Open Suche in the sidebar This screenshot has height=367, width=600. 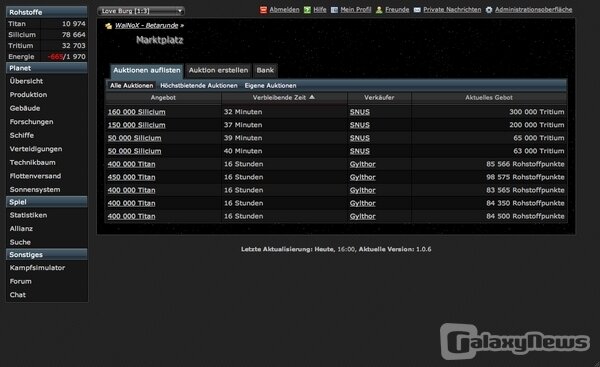pyautogui.click(x=20, y=242)
